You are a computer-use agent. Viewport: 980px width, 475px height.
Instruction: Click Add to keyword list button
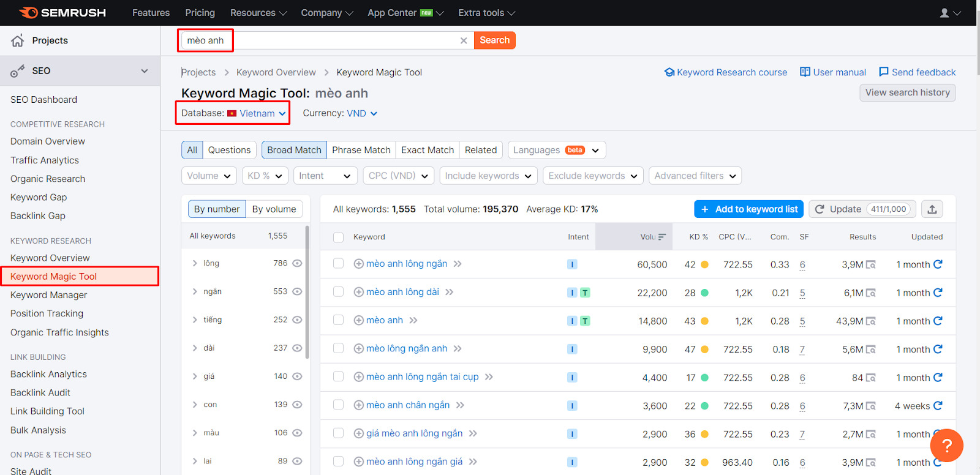coord(749,209)
